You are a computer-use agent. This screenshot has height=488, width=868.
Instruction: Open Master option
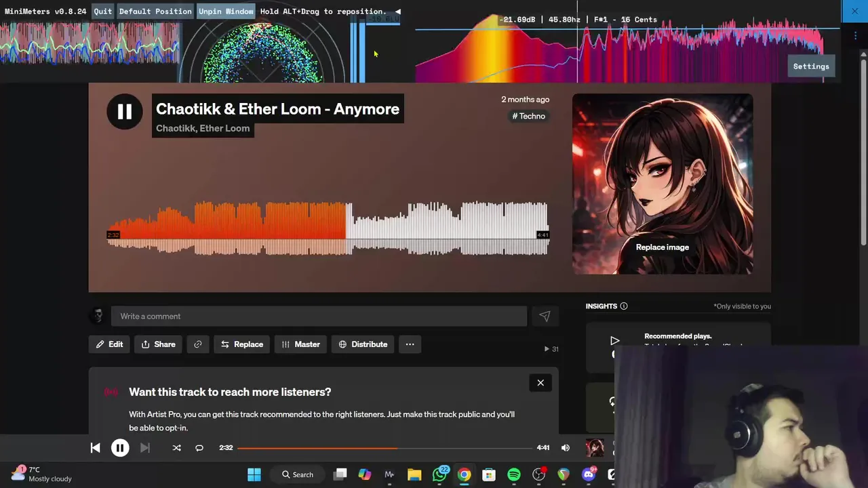pyautogui.click(x=300, y=344)
